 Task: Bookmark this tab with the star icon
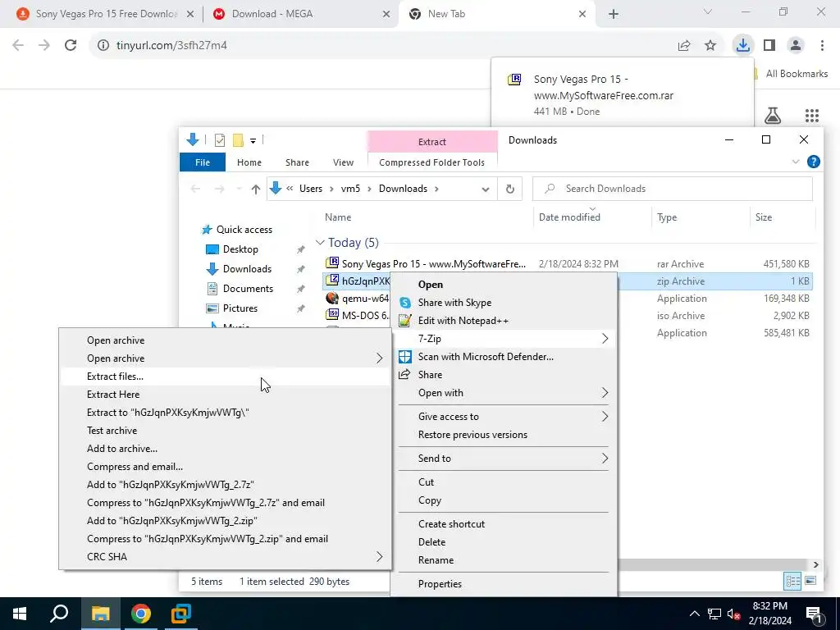click(x=710, y=46)
